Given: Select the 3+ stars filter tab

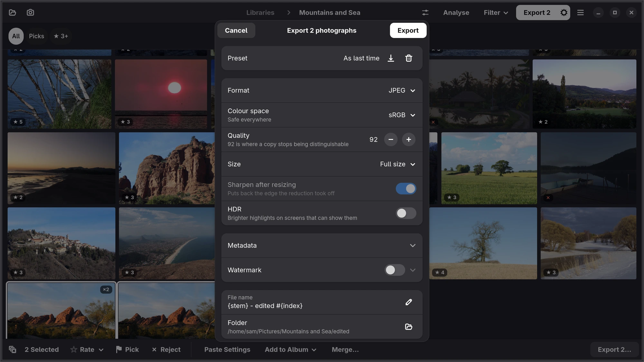Looking at the screenshot, I should tap(61, 36).
